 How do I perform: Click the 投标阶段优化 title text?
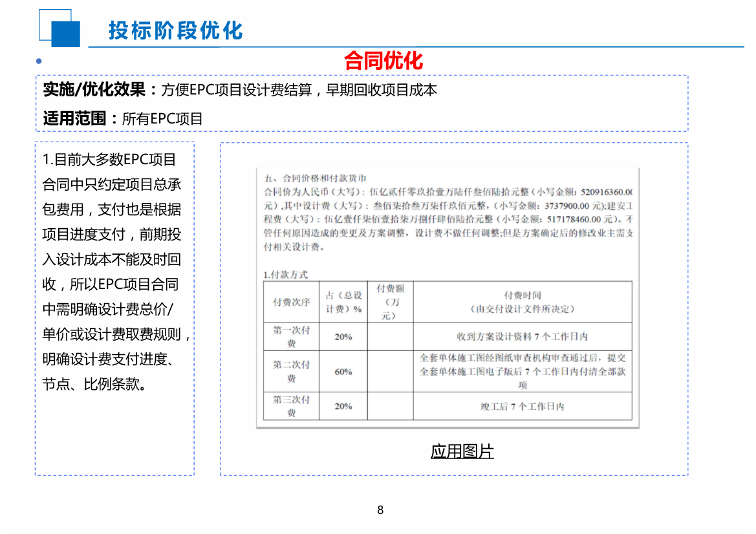coord(177,28)
